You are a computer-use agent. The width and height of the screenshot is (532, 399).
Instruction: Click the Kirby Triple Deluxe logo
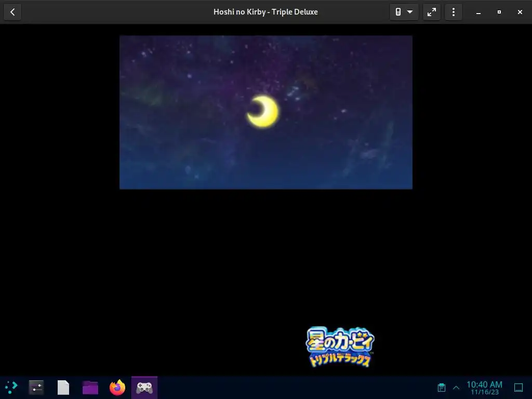click(x=340, y=347)
